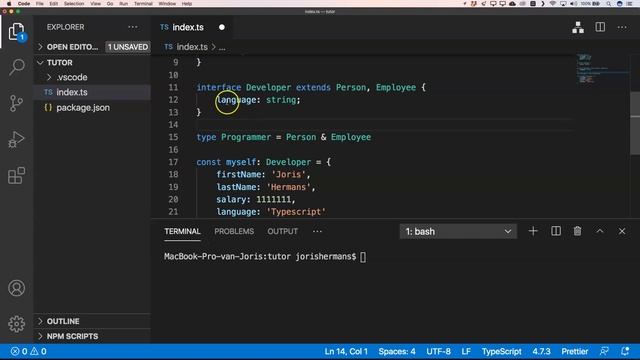Switch to the Terminal panel tab

click(x=182, y=231)
